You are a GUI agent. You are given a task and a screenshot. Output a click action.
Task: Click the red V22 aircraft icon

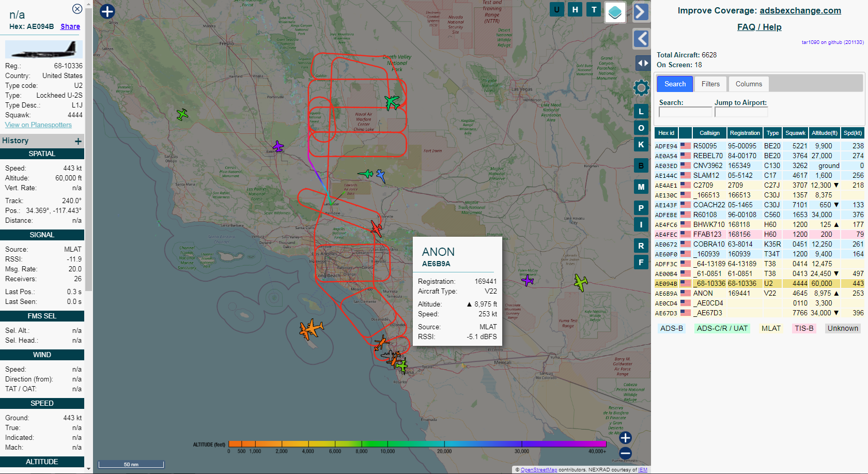tap(376, 228)
